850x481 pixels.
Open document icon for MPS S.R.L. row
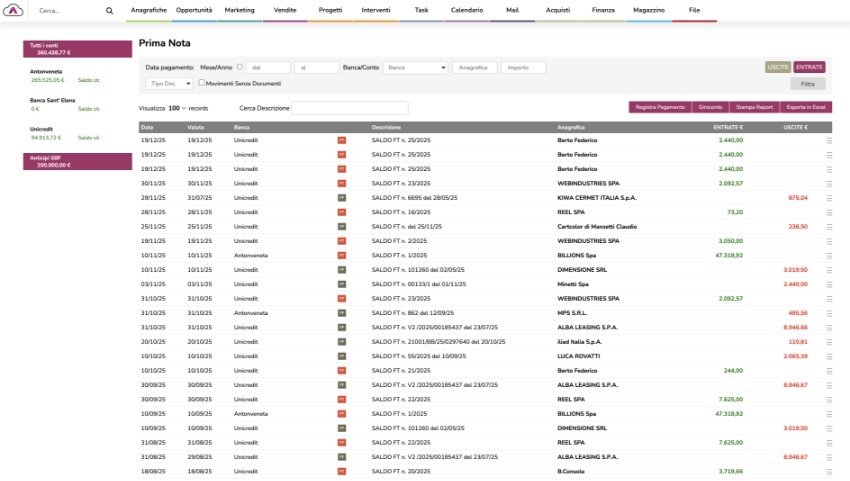pyautogui.click(x=341, y=313)
